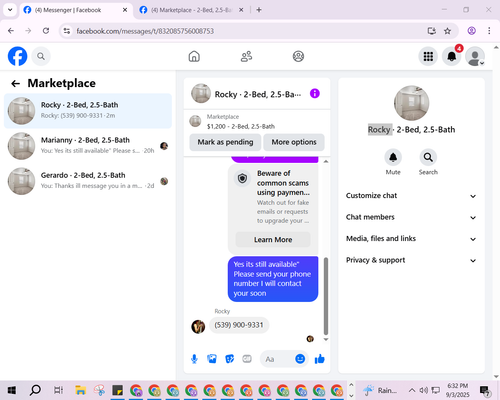Attach a photo file icon
Image resolution: width=500 pixels, height=400 pixels.
(212, 359)
